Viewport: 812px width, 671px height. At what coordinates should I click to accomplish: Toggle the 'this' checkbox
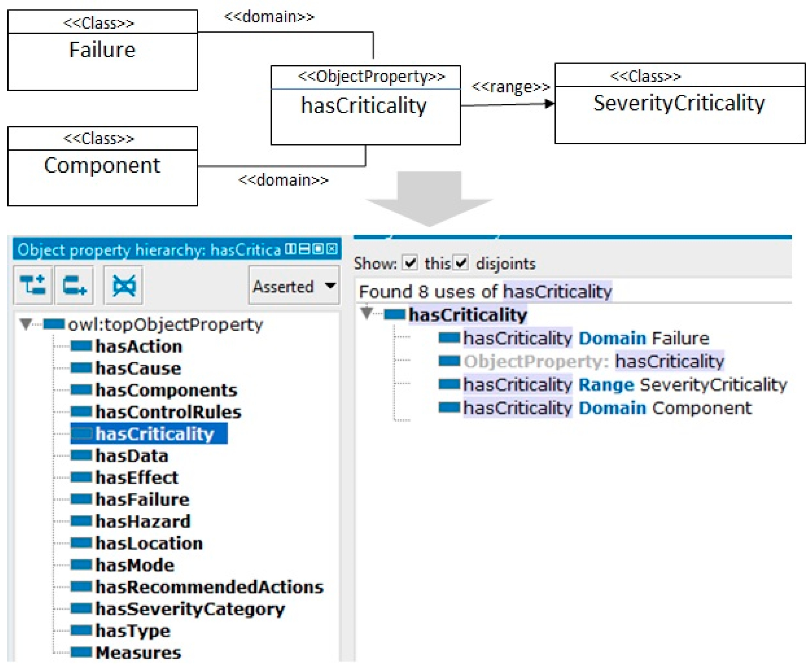point(410,263)
